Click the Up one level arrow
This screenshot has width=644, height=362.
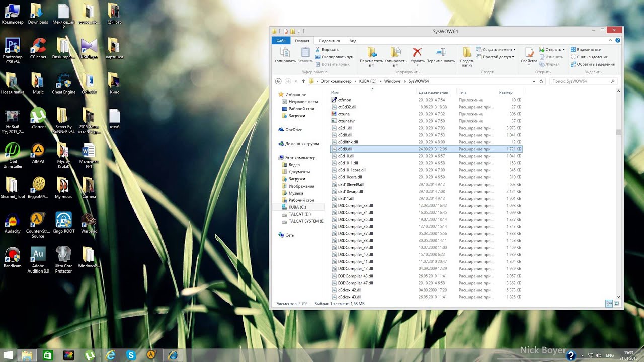[x=303, y=81]
